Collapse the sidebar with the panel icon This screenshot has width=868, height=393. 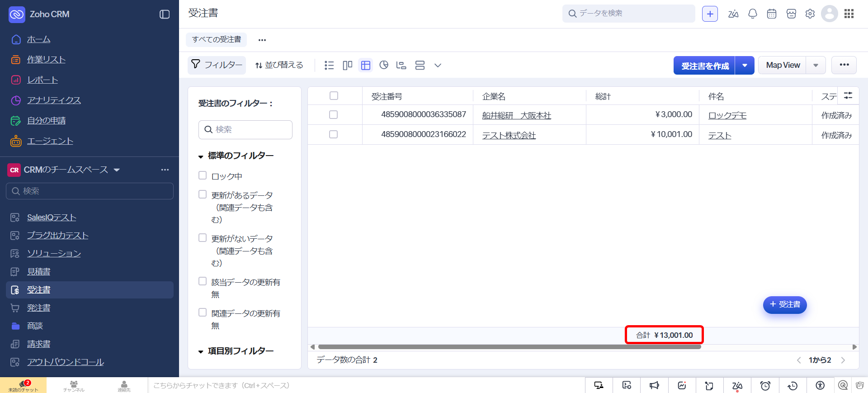pyautogui.click(x=165, y=14)
